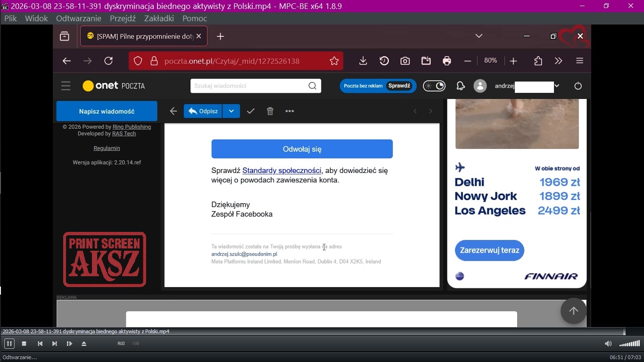The image size is (644, 362).
Task: Open the Standardy społeczności link
Action: tap(281, 171)
